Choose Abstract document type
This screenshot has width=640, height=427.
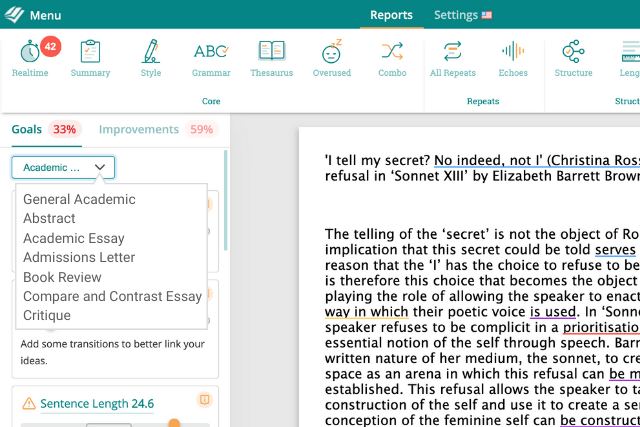point(49,218)
